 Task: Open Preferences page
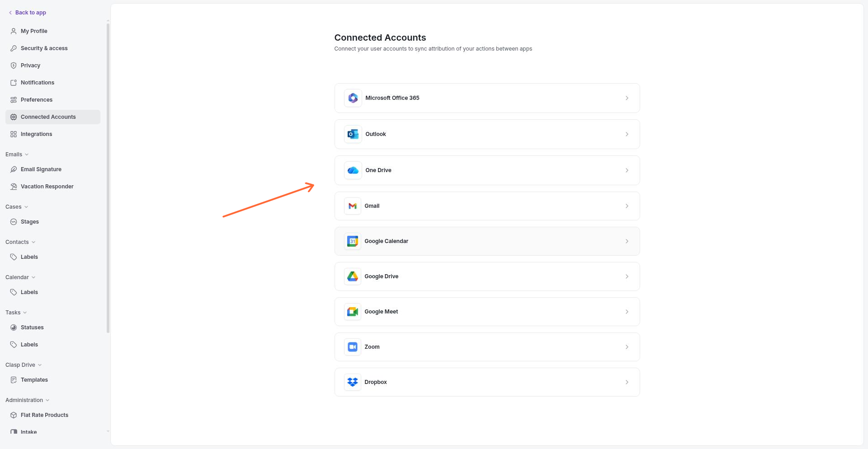point(53,100)
